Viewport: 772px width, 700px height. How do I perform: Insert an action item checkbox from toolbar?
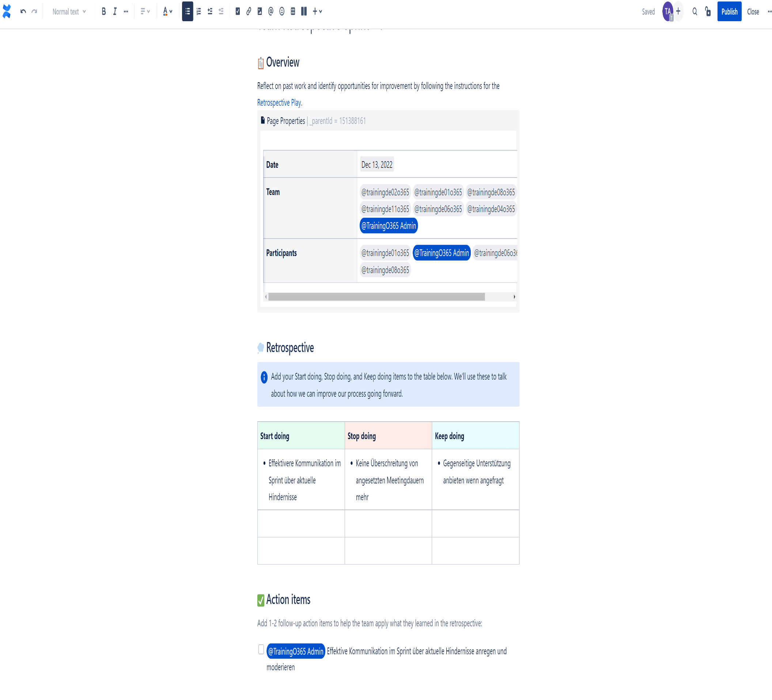238,11
